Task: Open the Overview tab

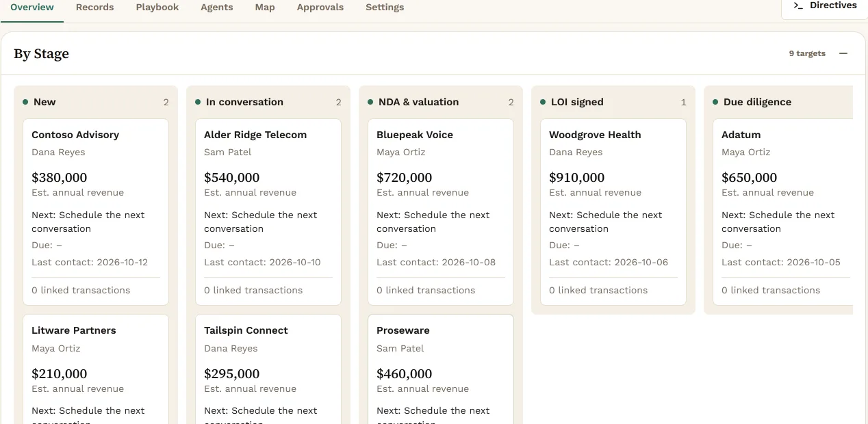Action: coord(32,8)
